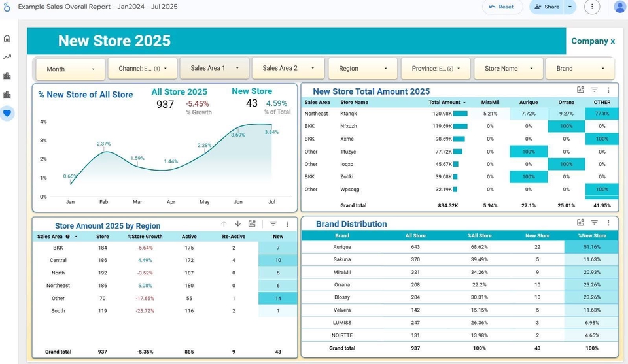The image size is (628, 364).
Task: Open kebab menu in New Store Total Amount
Action: tap(608, 90)
